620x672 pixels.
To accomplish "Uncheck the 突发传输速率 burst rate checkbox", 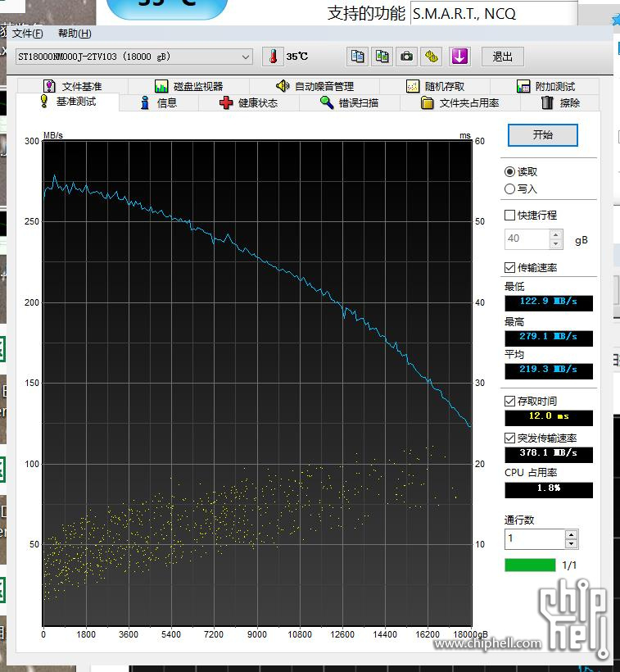I will [510, 438].
